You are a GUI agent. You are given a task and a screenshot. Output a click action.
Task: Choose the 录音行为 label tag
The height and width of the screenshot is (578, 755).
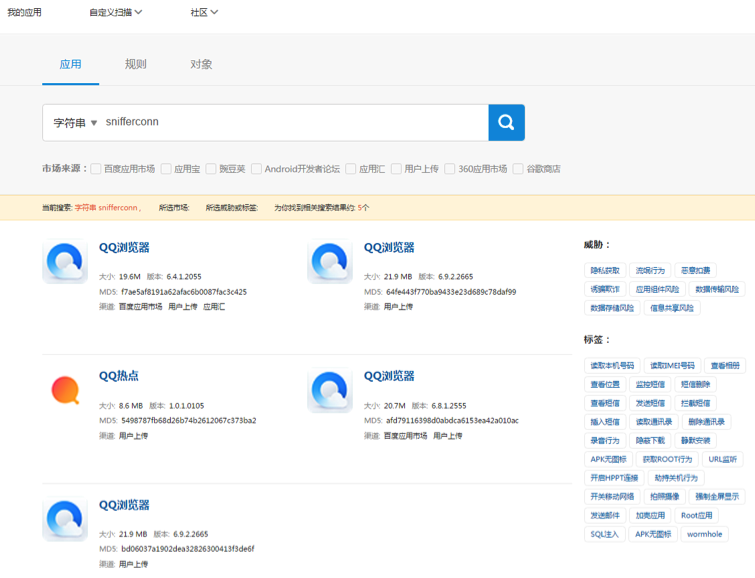pos(605,440)
